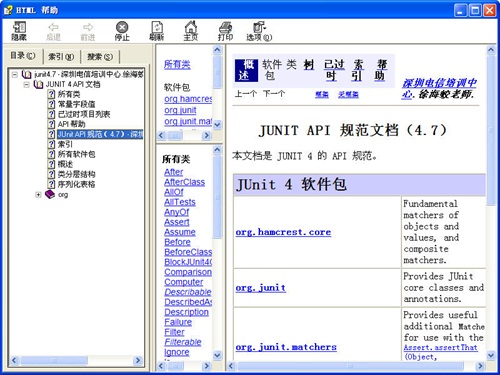Click the open book icon beside JUNIT 4 API 文档
Screen dimensions: 500x375
point(38,84)
